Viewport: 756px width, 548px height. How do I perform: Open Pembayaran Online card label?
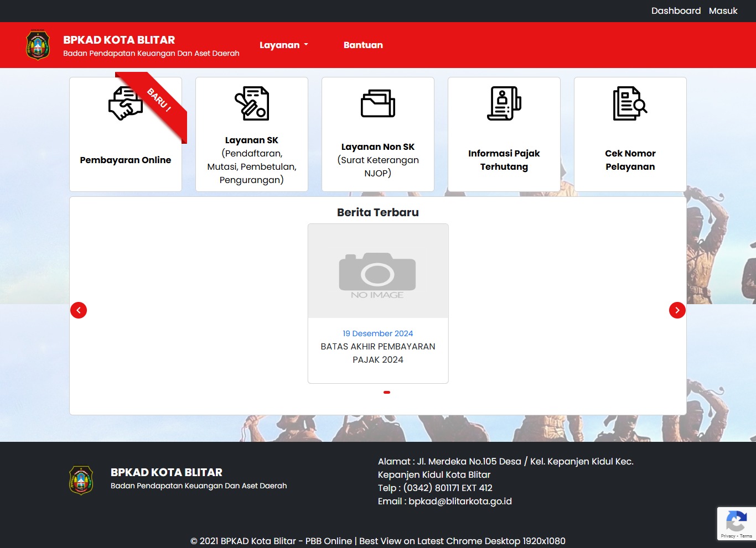[126, 160]
